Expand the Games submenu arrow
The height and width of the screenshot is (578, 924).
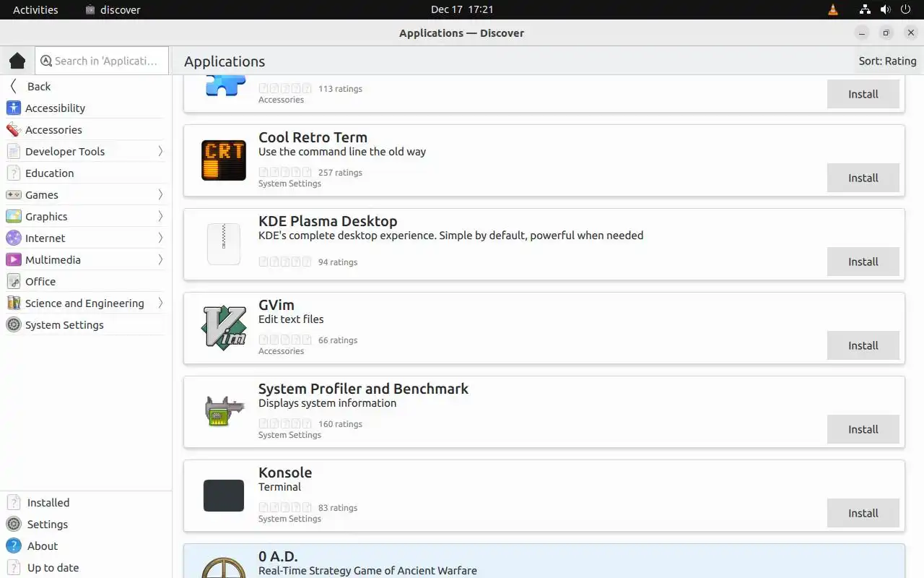[x=160, y=194]
